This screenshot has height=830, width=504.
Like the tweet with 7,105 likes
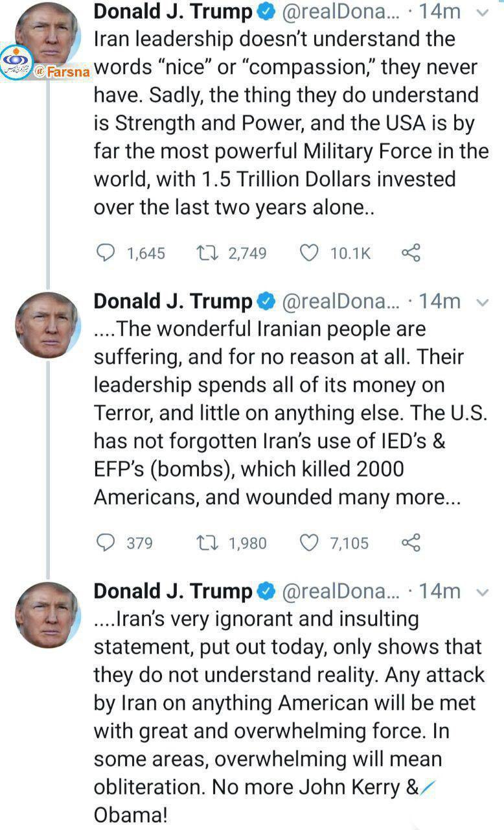coord(310,542)
